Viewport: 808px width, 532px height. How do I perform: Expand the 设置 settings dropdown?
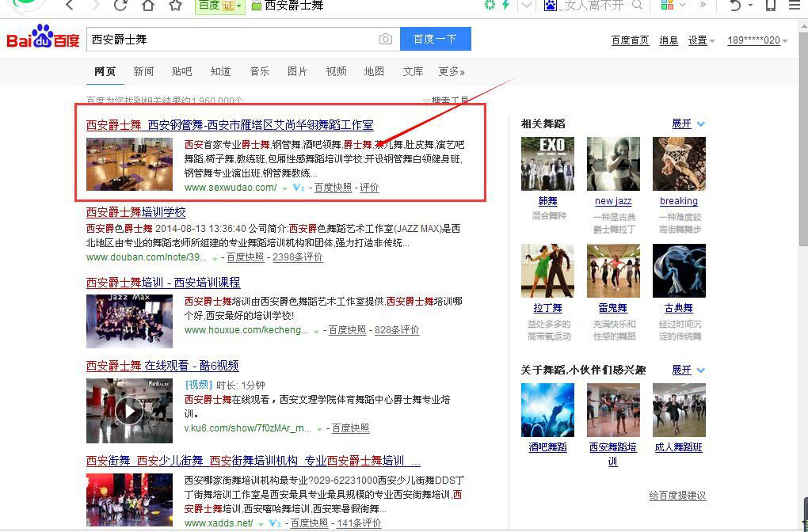[x=701, y=40]
